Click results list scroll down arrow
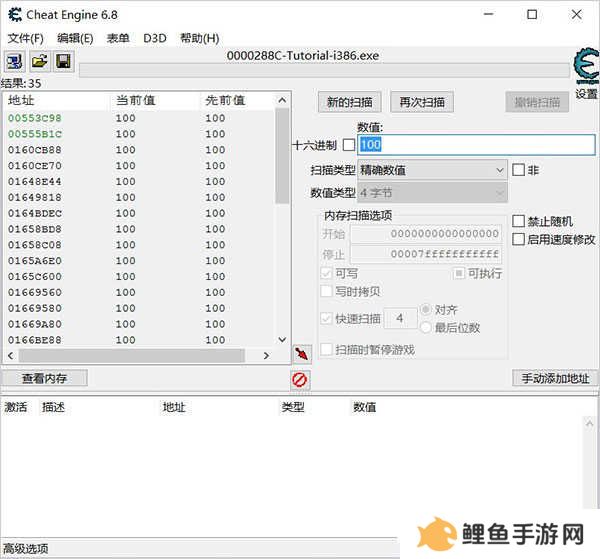Image resolution: width=600 pixels, height=559 pixels. pyautogui.click(x=282, y=339)
